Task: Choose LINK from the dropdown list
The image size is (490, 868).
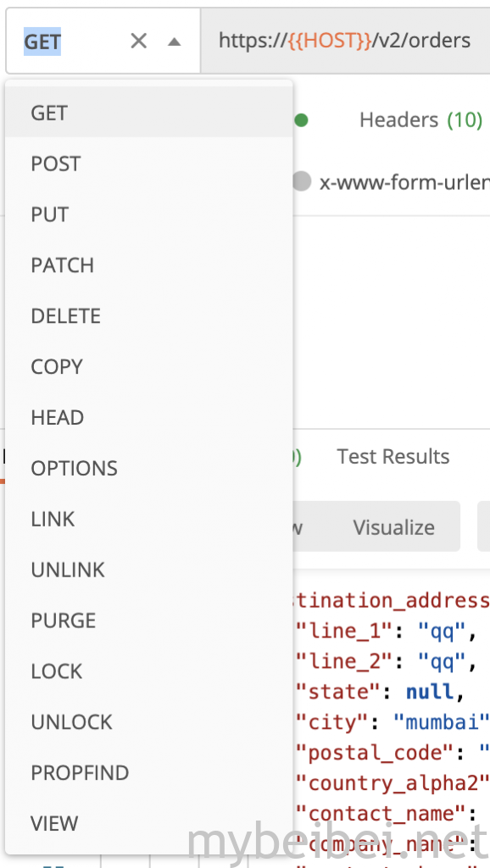Action: point(149,520)
